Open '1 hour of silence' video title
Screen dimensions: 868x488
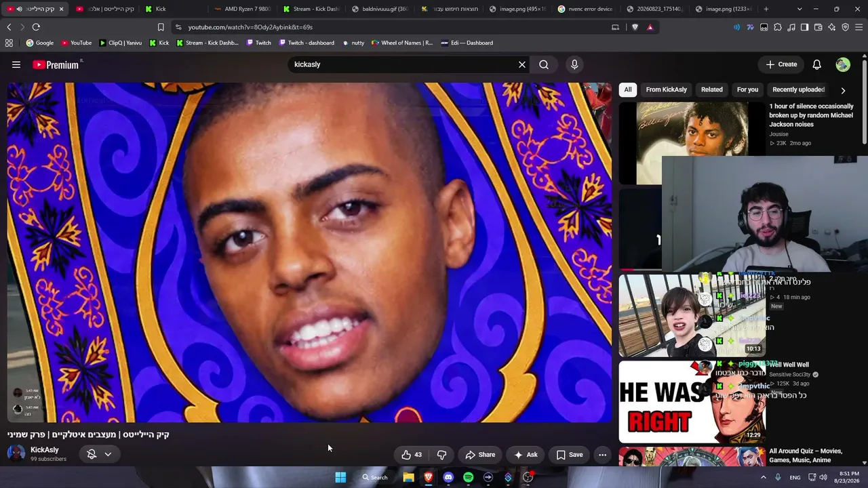point(811,115)
